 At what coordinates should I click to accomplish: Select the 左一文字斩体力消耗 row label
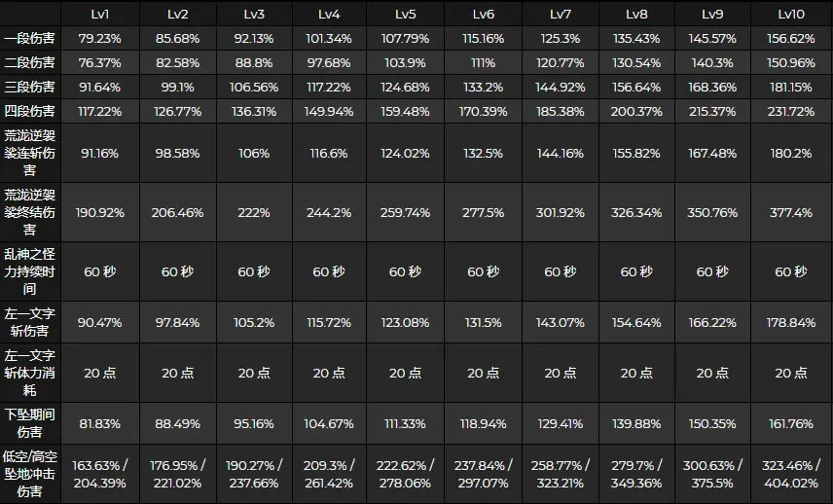[29, 373]
